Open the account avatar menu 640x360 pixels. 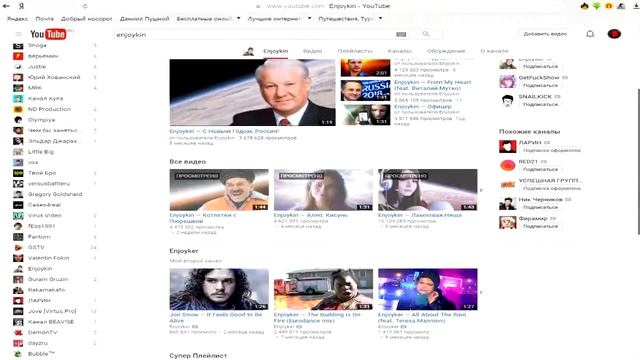[614, 34]
